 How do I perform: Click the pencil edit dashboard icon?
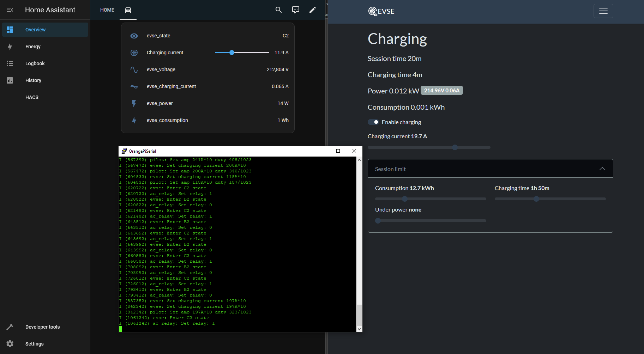312,10
